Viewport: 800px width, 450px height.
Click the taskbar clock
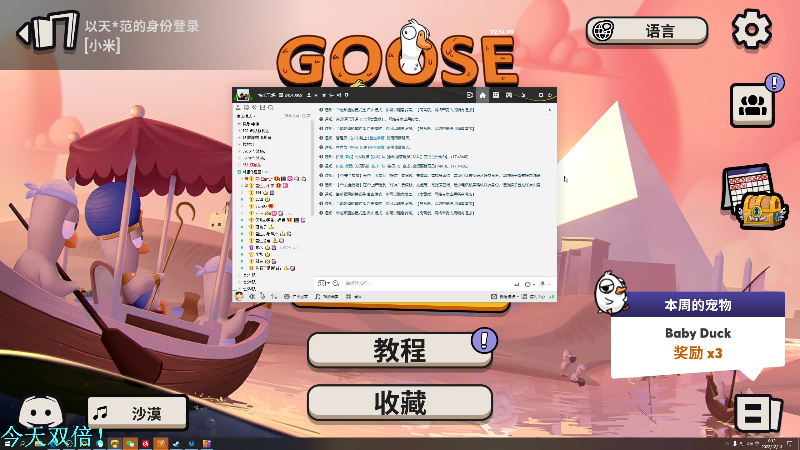pyautogui.click(x=771, y=443)
